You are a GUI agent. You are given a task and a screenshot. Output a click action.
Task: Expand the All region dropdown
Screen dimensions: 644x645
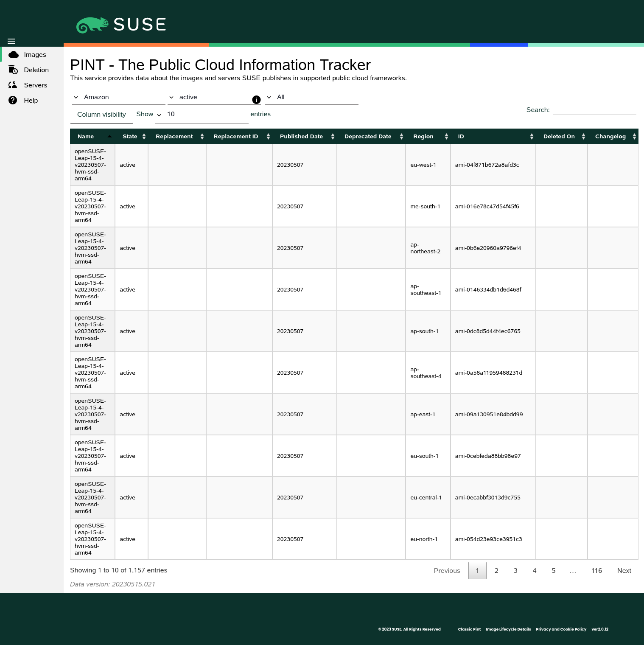312,98
